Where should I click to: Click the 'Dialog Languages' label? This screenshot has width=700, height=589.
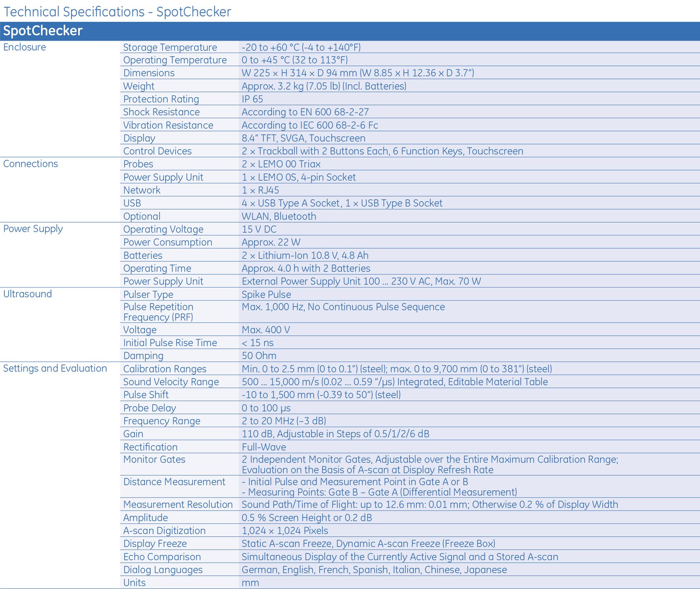pyautogui.click(x=163, y=570)
